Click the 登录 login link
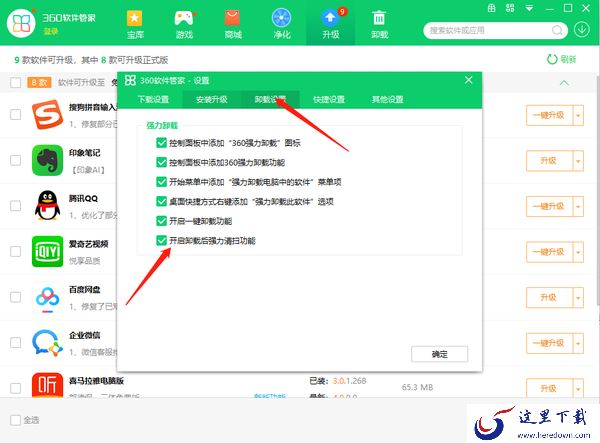The width and height of the screenshot is (600, 443). point(51,31)
